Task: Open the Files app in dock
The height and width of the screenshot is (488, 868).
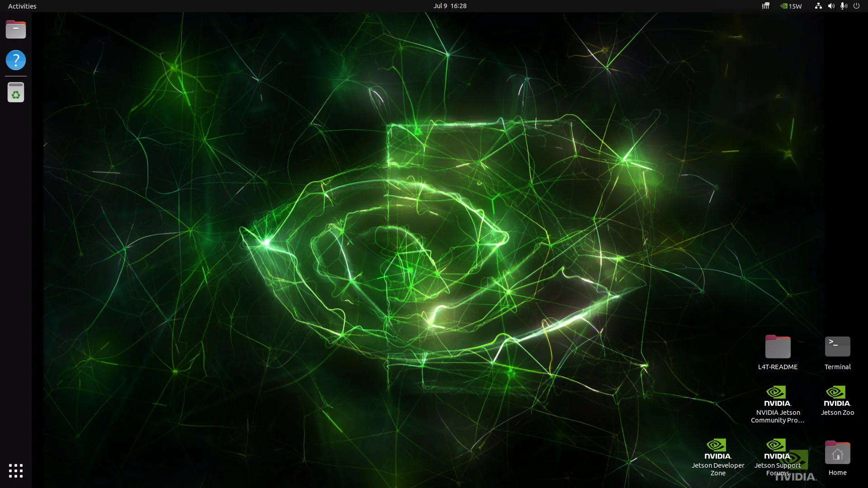Action: 16,30
